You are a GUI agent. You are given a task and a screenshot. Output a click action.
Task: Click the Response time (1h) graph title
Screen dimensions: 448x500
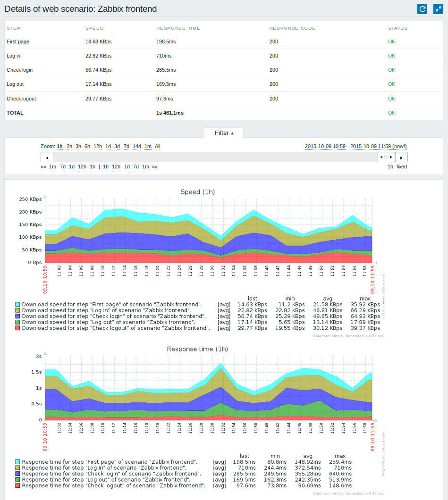[197, 349]
